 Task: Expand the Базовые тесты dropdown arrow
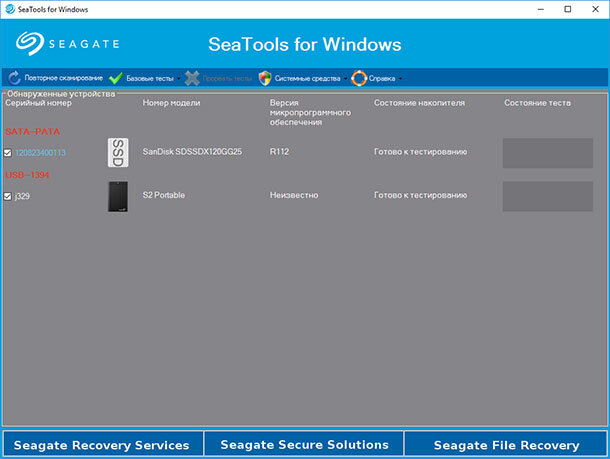point(179,79)
